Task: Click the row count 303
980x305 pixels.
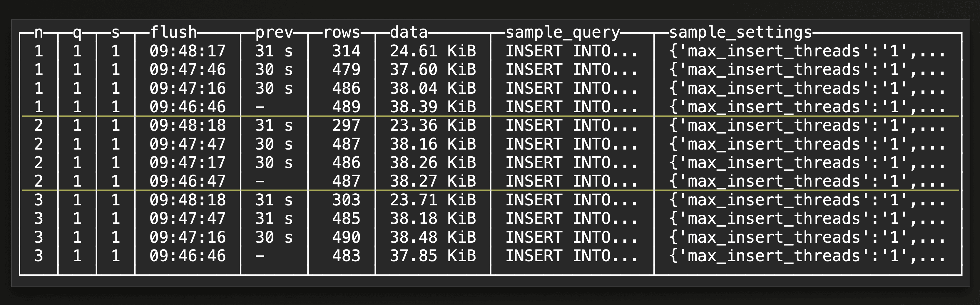Action: tap(346, 200)
